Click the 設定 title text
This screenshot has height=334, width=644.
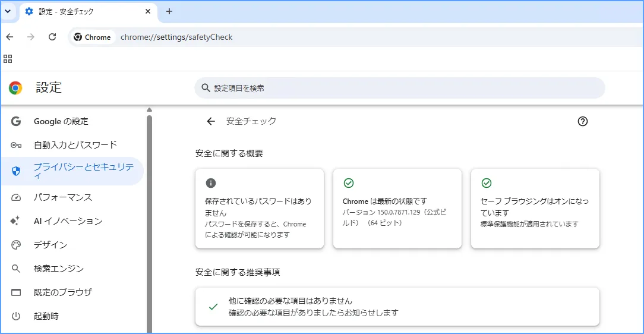point(49,87)
